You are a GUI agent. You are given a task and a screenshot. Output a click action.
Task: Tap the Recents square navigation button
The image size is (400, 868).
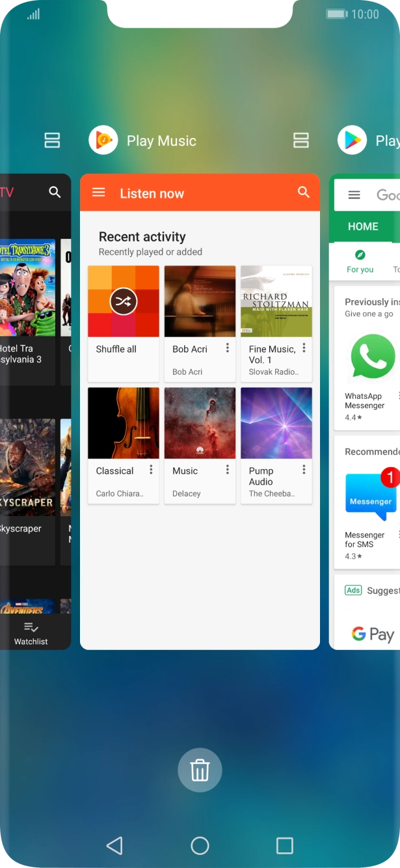pos(285,845)
